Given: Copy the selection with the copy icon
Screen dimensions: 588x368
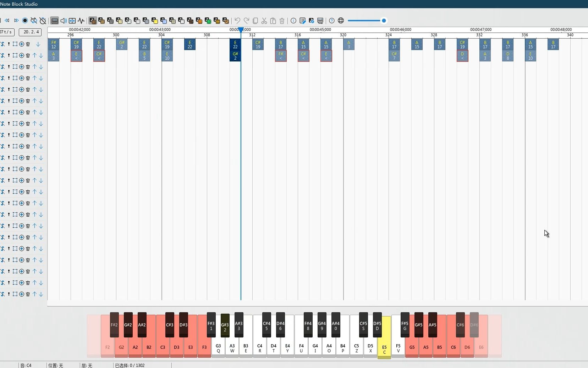Looking at the screenshot, I should coord(255,21).
